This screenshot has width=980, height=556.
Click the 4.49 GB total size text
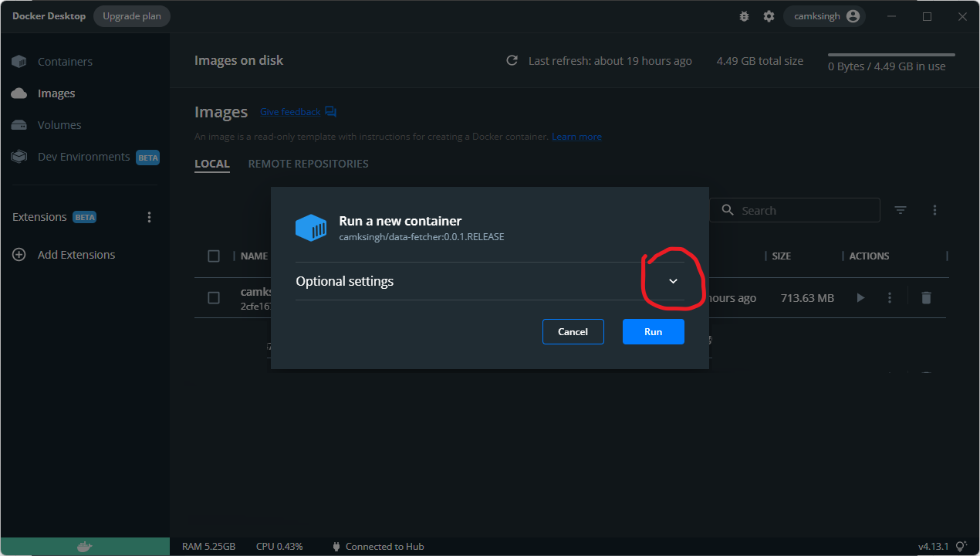tap(760, 61)
